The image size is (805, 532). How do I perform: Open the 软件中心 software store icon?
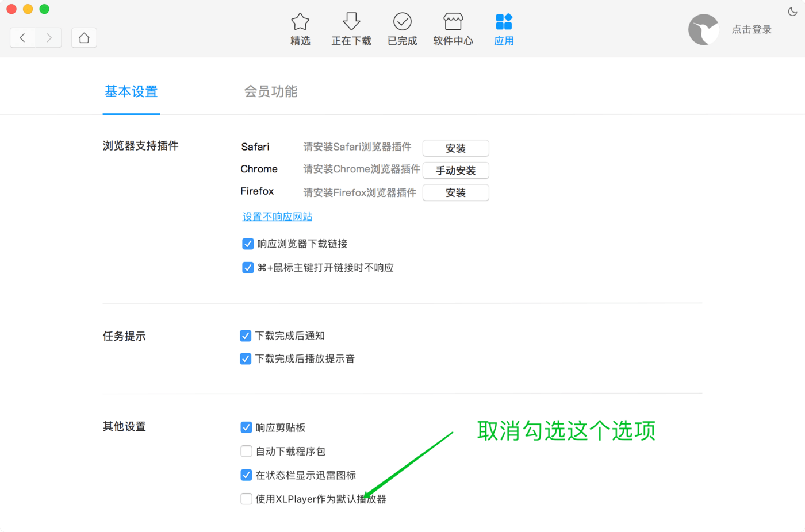click(453, 22)
